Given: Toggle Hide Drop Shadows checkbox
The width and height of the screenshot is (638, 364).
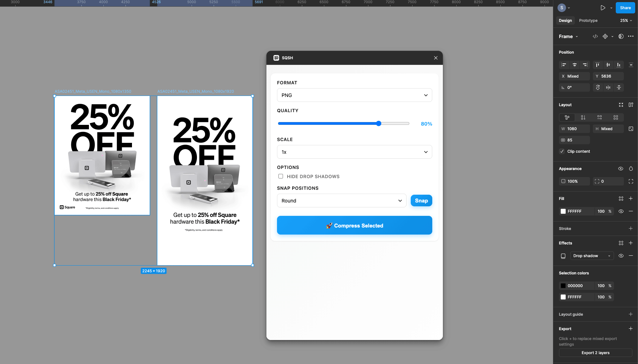Looking at the screenshot, I should point(281,176).
